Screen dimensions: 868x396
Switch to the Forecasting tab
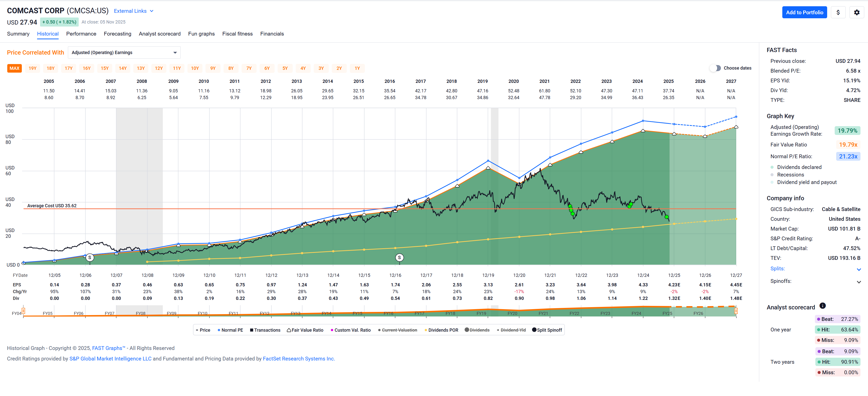(117, 34)
